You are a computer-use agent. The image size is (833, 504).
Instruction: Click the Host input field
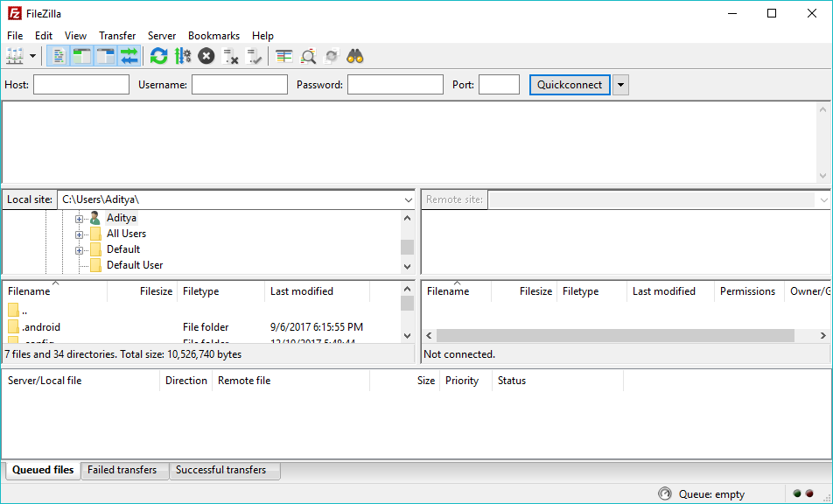click(x=81, y=85)
